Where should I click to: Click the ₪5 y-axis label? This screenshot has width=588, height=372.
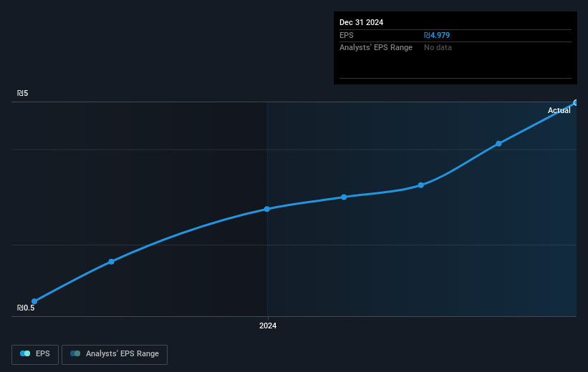coord(22,93)
